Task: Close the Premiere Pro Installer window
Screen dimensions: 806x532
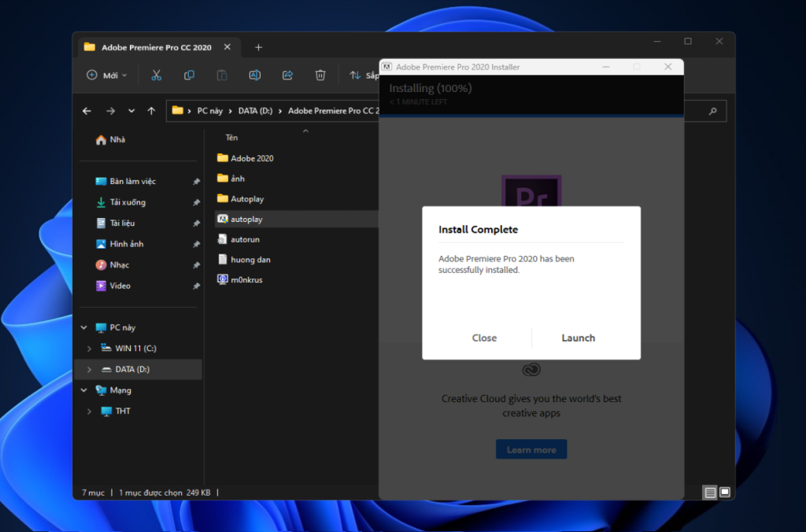Action: click(x=667, y=67)
